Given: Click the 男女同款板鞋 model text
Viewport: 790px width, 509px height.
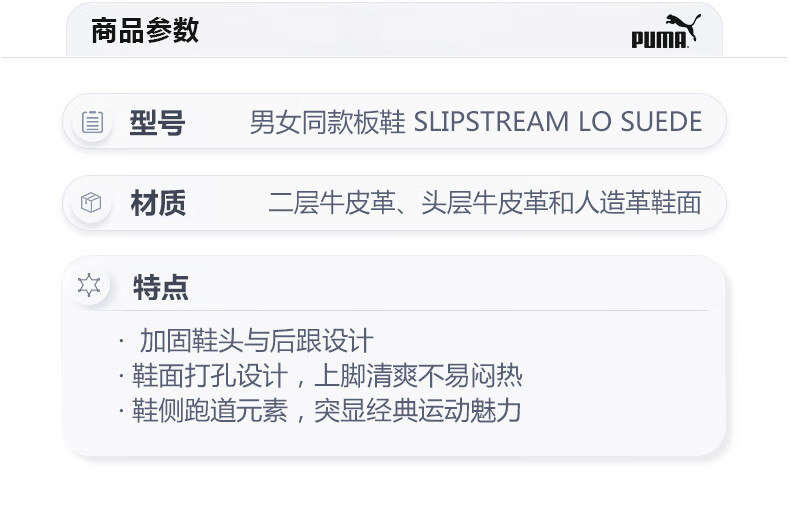Looking at the screenshot, I should [x=327, y=123].
